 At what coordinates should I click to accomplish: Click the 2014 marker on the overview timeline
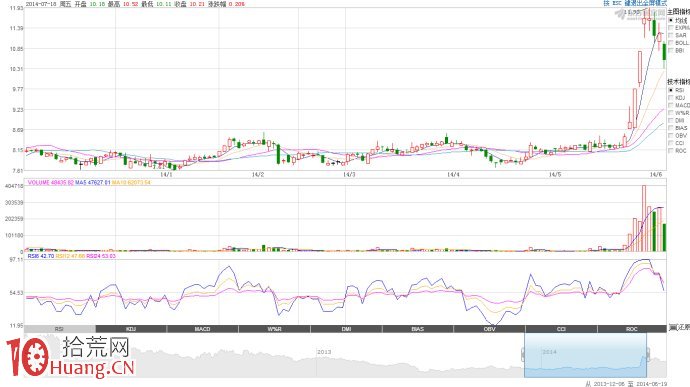[x=549, y=352]
